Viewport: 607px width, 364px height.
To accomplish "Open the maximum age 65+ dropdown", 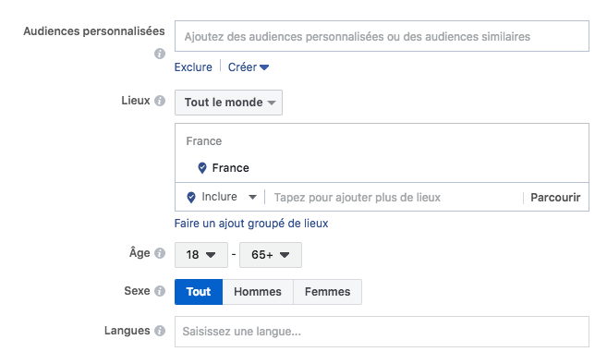I will [x=271, y=255].
